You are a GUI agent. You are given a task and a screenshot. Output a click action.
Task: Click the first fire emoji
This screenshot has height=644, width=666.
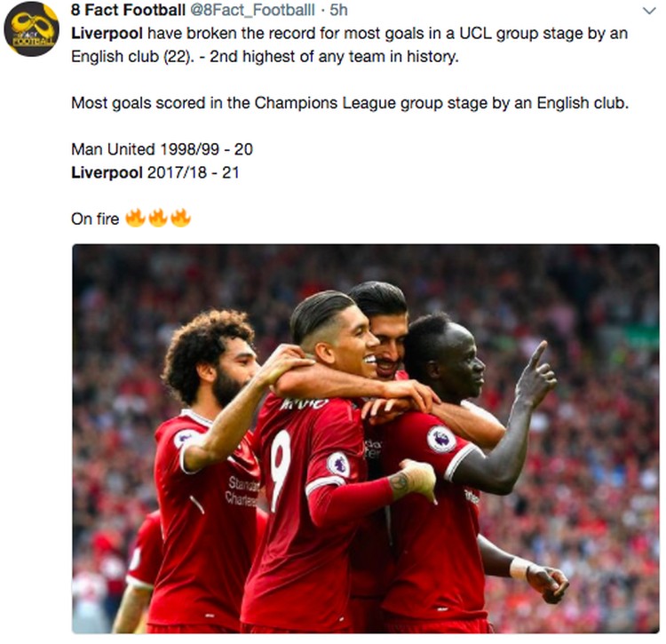pos(136,218)
